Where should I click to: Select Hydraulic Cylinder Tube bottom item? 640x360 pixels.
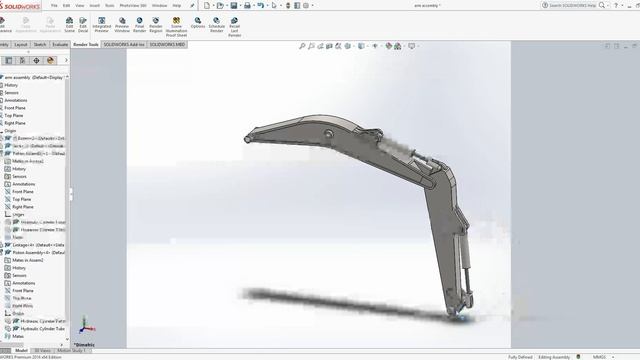click(x=38, y=329)
